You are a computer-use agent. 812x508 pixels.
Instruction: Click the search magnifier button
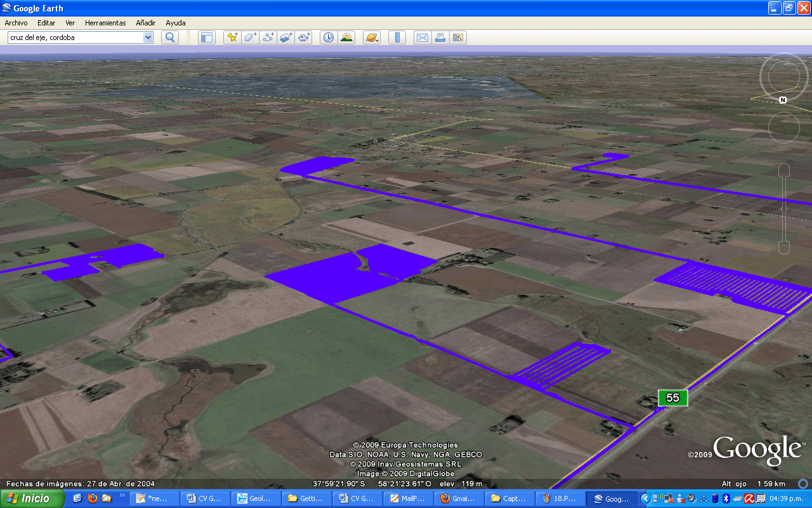click(169, 37)
